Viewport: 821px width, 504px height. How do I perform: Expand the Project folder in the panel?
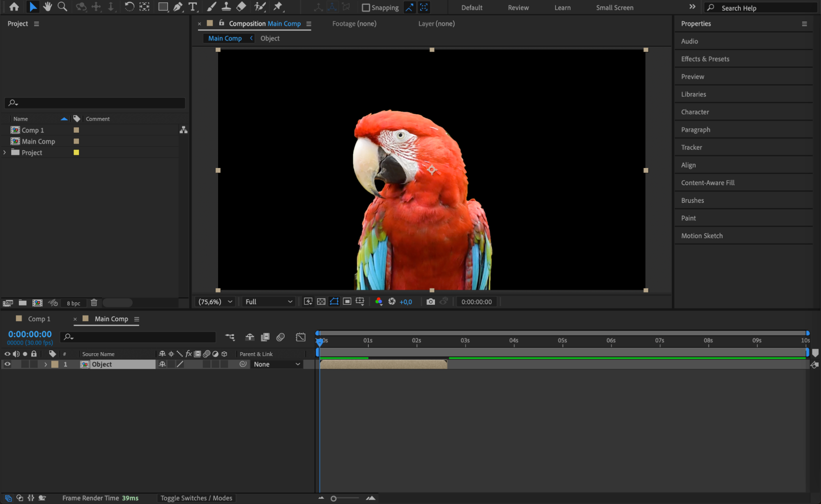(x=5, y=152)
